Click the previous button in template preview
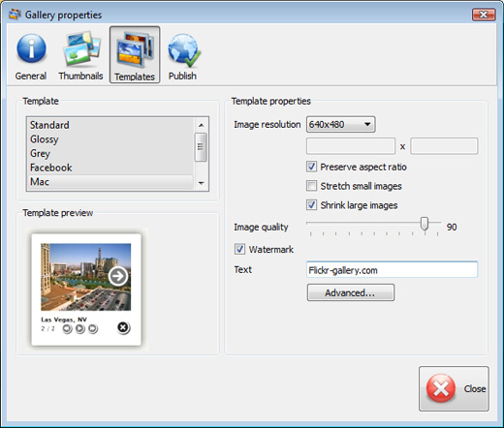This screenshot has width=504, height=428. point(67,328)
